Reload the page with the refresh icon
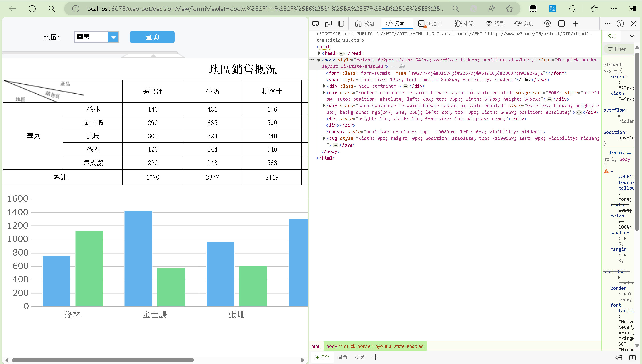642x364 pixels. pos(32,9)
